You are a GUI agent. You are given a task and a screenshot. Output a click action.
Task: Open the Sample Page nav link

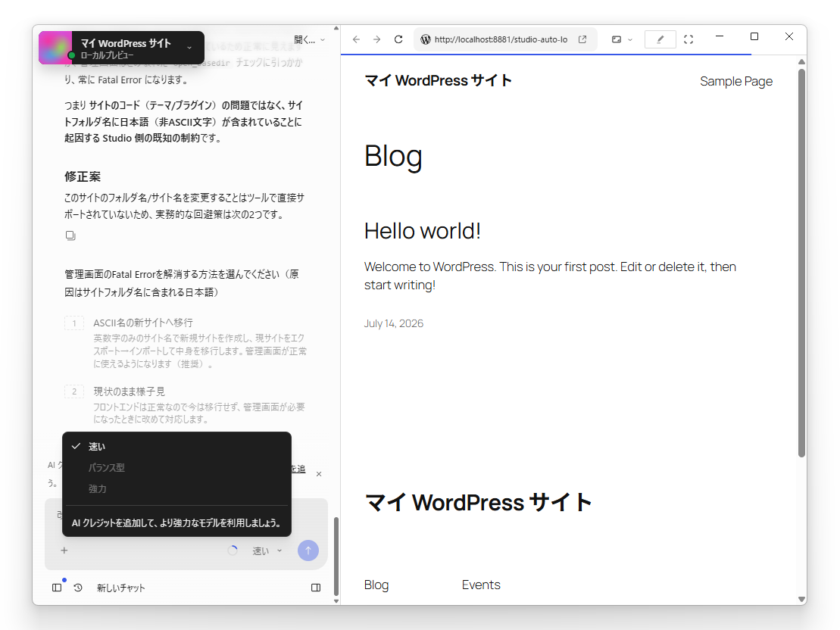tap(736, 82)
